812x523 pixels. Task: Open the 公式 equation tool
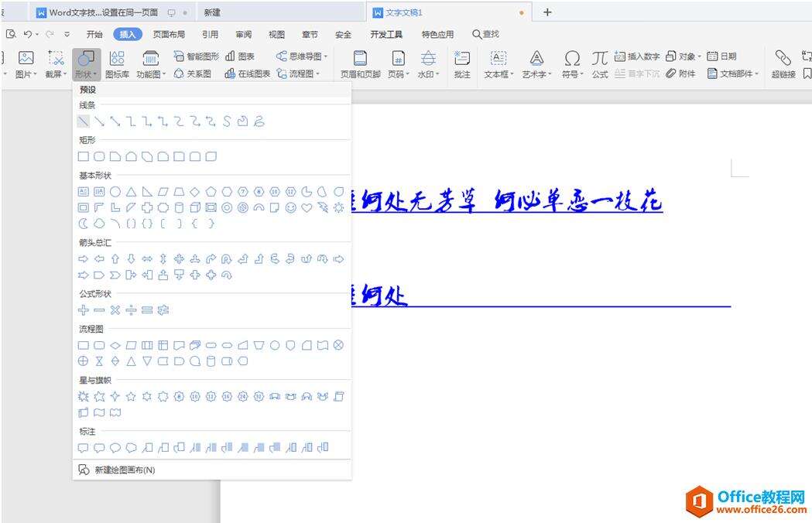[x=600, y=64]
